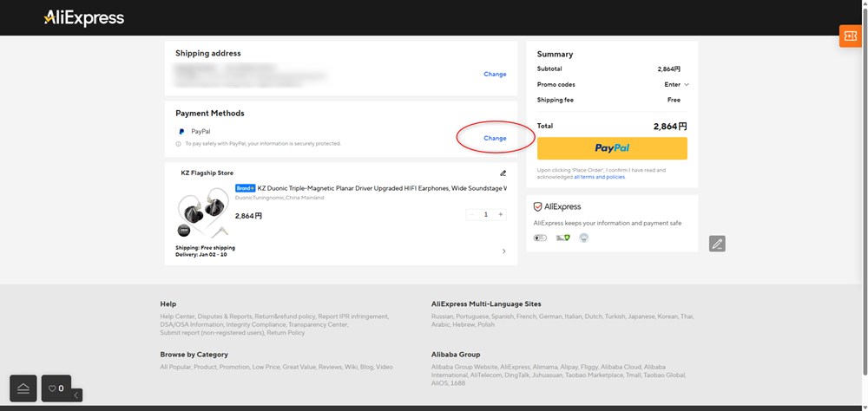Open the Low Price category link

pyautogui.click(x=266, y=367)
